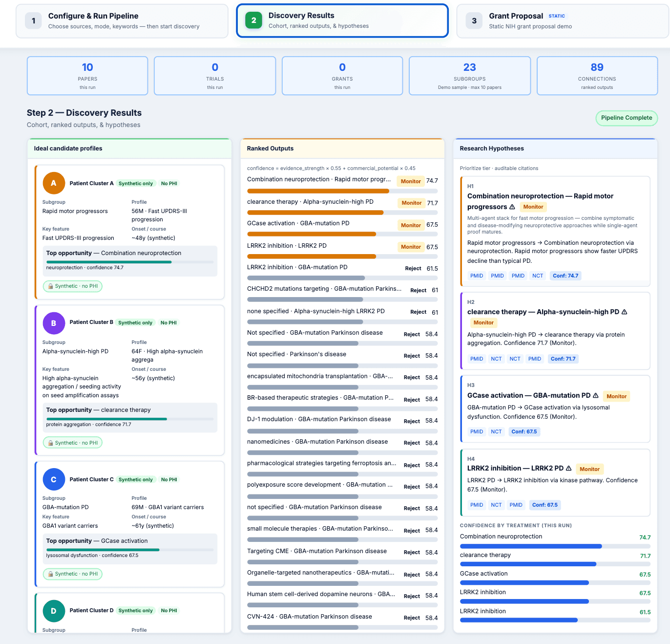Click No PHI tag on Patient Cluster B

168,322
